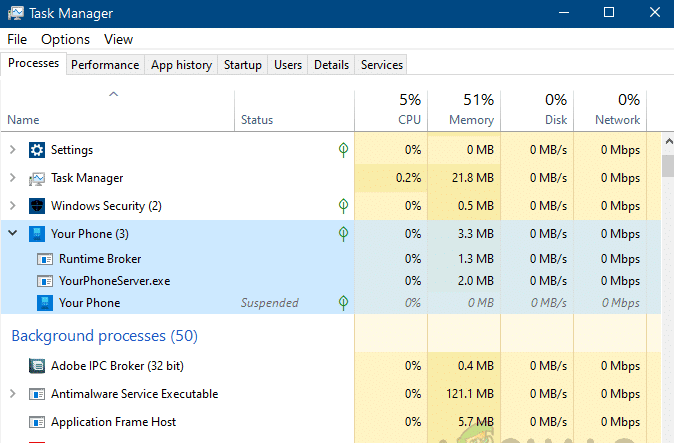Open the View menu
674x443 pixels.
(x=118, y=40)
